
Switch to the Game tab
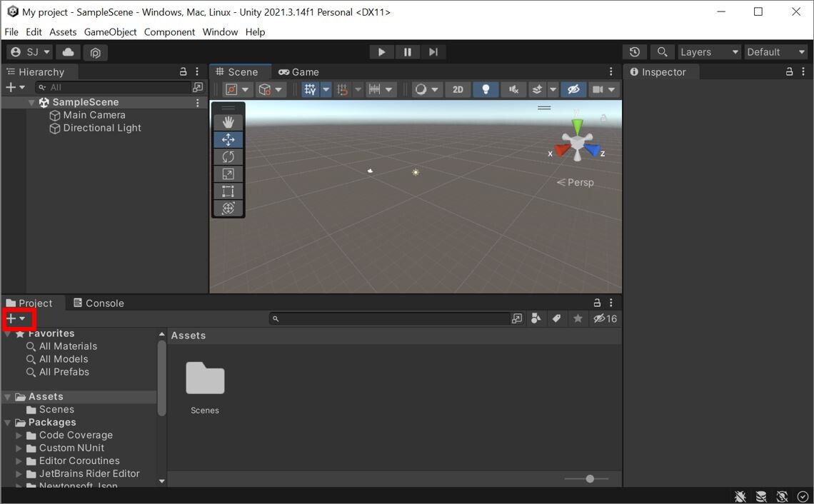coord(299,71)
